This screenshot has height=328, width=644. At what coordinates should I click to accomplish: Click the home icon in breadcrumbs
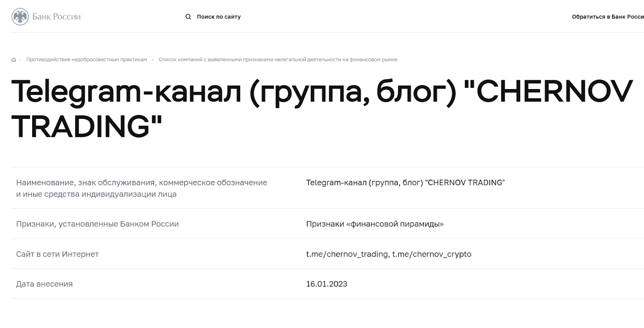pyautogui.click(x=14, y=60)
